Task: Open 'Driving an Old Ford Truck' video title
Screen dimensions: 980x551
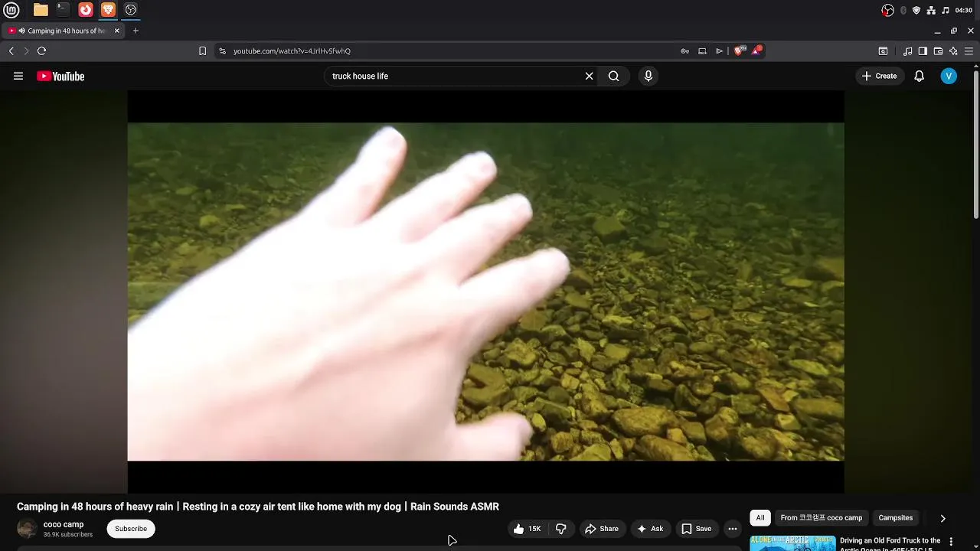Action: 890,543
